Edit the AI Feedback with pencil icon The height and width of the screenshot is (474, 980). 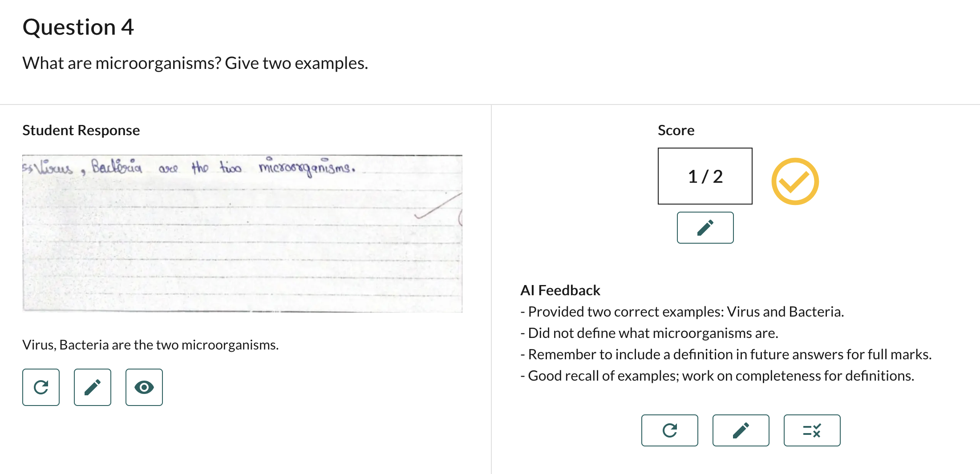pos(741,430)
